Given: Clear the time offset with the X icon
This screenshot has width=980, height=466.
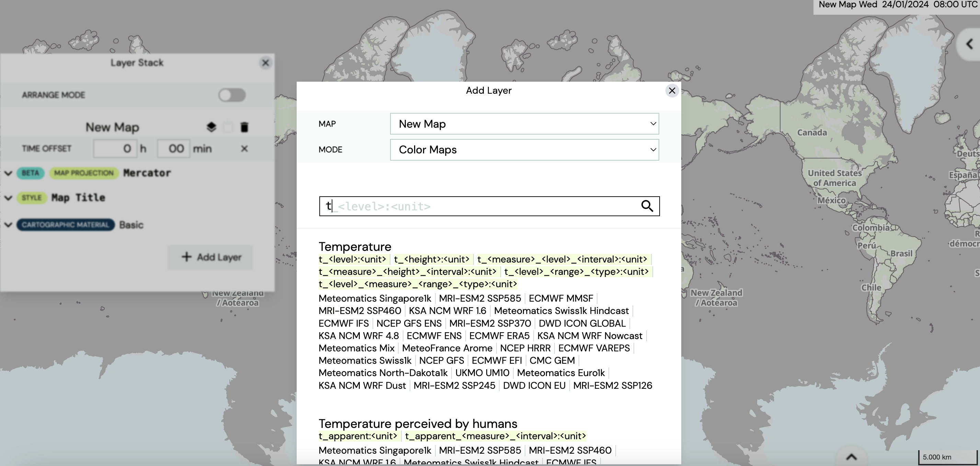Looking at the screenshot, I should (x=244, y=149).
